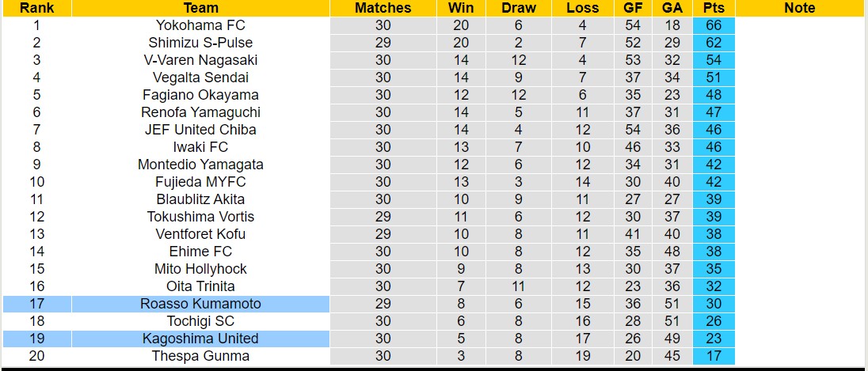Click the Tokushima Vortis team name

[x=200, y=217]
